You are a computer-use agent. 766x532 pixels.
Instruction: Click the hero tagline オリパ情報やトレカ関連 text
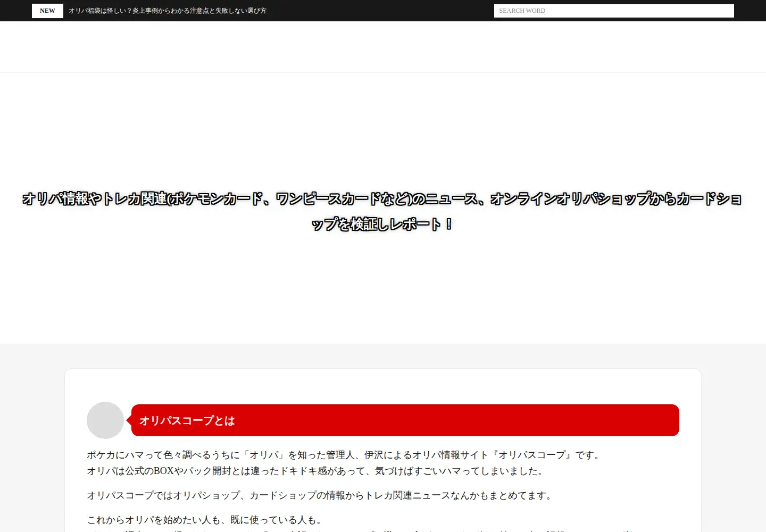pyautogui.click(x=382, y=211)
